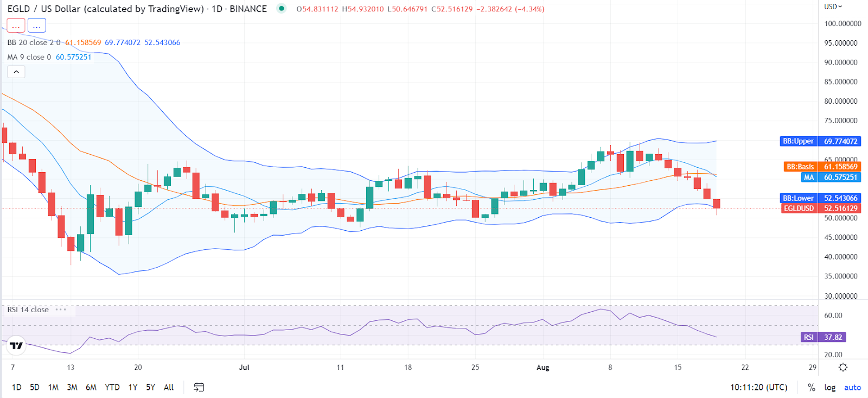Click the MA 60.575251 price label
Viewport: 868px width, 398px height.
coord(831,177)
